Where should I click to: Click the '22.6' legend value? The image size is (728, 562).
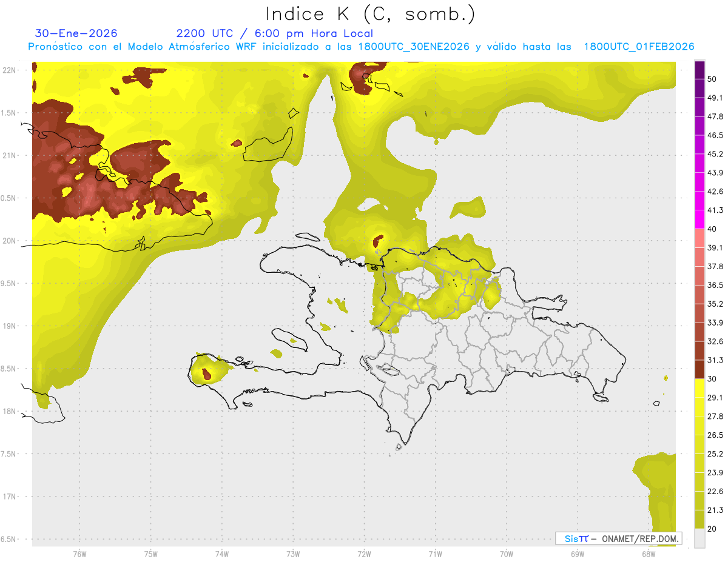click(715, 492)
